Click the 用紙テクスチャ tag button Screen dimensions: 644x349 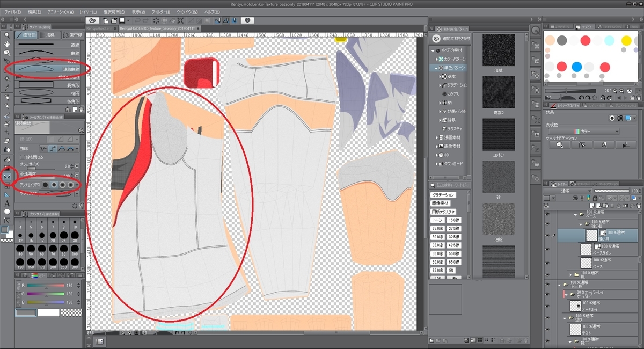point(443,212)
